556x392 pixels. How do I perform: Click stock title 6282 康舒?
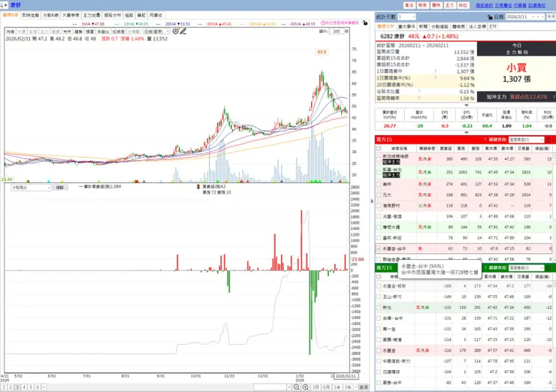tap(392, 37)
